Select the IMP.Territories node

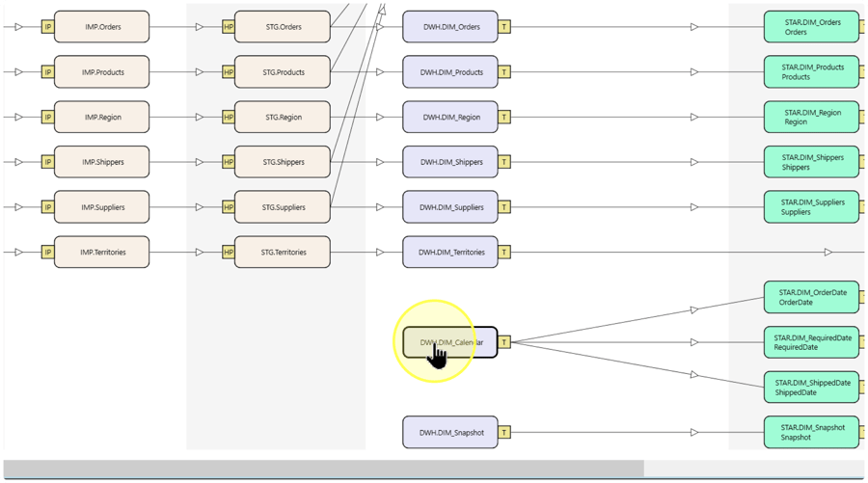pyautogui.click(x=102, y=252)
